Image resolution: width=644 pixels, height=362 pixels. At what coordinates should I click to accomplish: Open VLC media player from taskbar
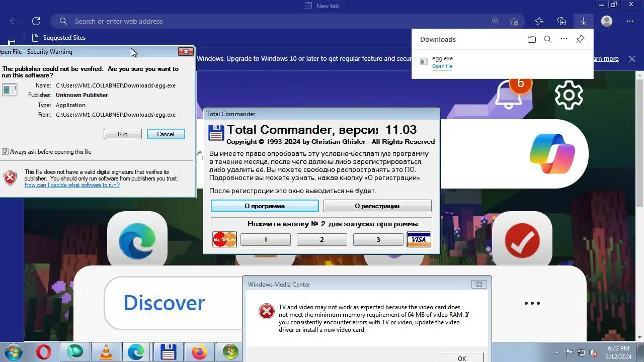point(106,352)
